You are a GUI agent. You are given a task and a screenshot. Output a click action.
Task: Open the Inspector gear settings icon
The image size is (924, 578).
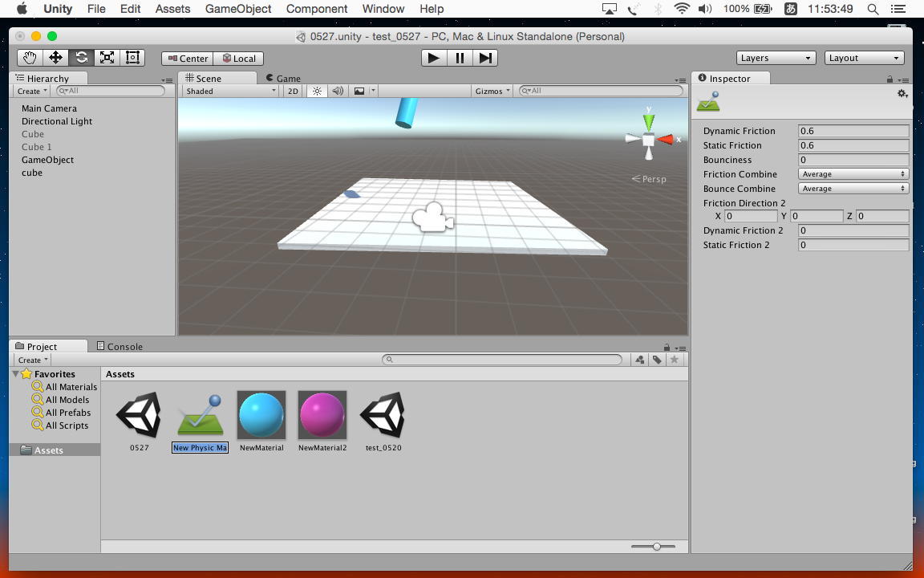pyautogui.click(x=902, y=94)
